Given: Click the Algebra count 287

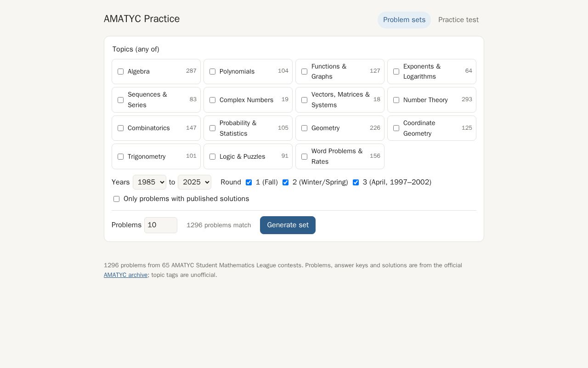Looking at the screenshot, I should coord(191,71).
